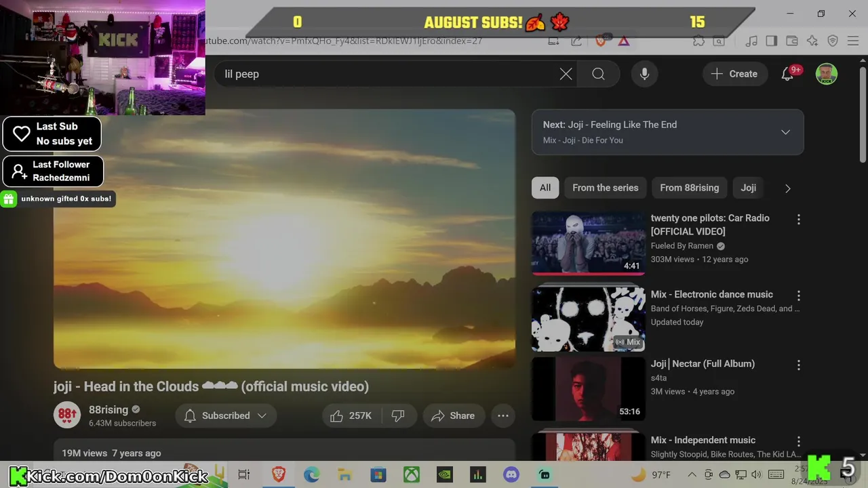Open more actions menu under video
The width and height of the screenshot is (868, 488).
(503, 415)
